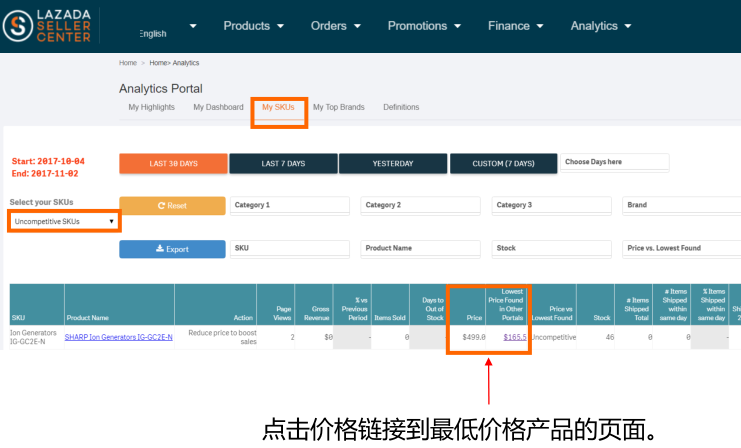The height and width of the screenshot is (448, 741).
Task: Sort by Gross Revenue column header
Action: pyautogui.click(x=314, y=304)
